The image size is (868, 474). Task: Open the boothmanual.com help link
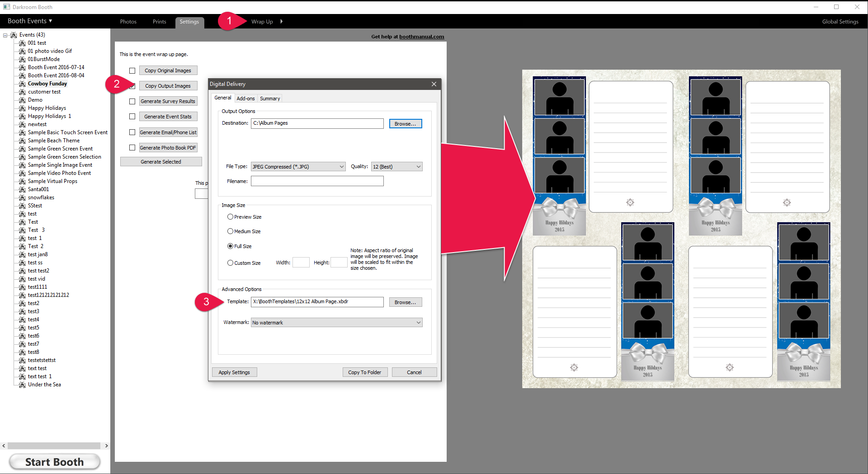[x=421, y=37]
